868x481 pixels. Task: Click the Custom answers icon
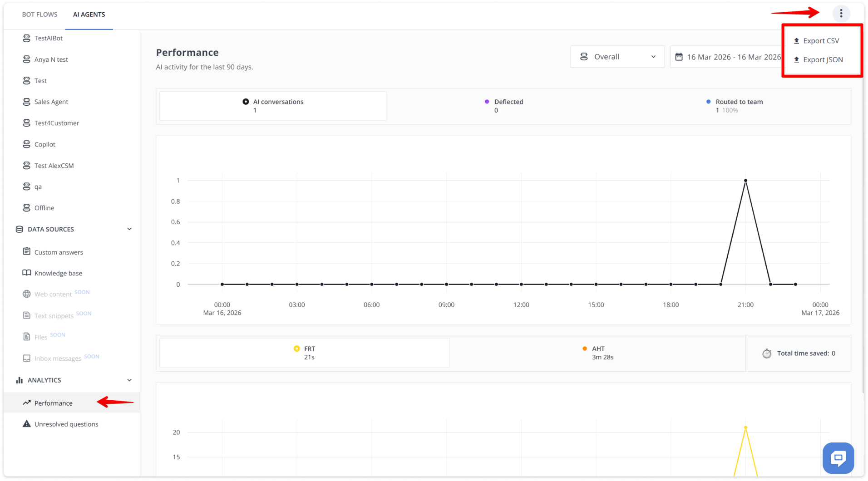[27, 252]
